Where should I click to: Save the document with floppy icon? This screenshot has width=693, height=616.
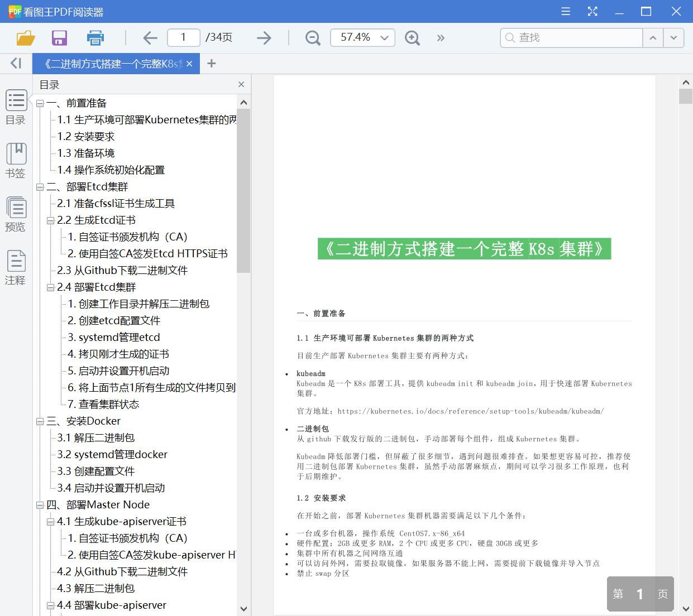59,38
